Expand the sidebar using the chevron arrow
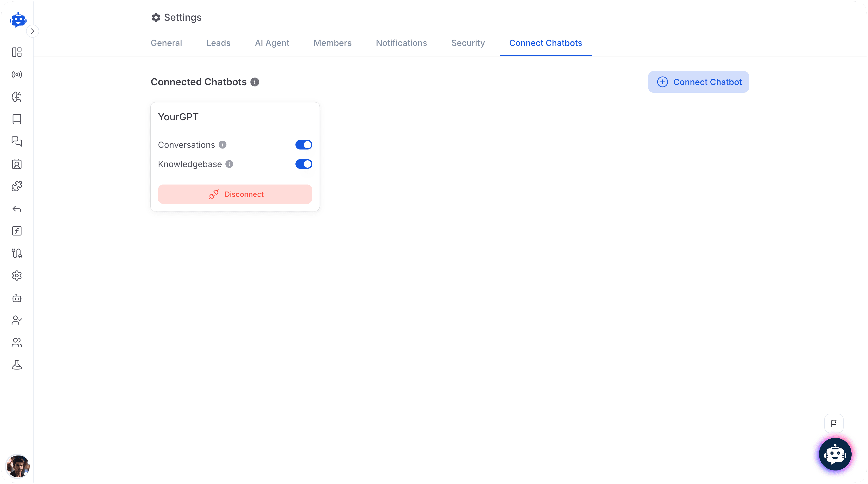 pos(33,31)
